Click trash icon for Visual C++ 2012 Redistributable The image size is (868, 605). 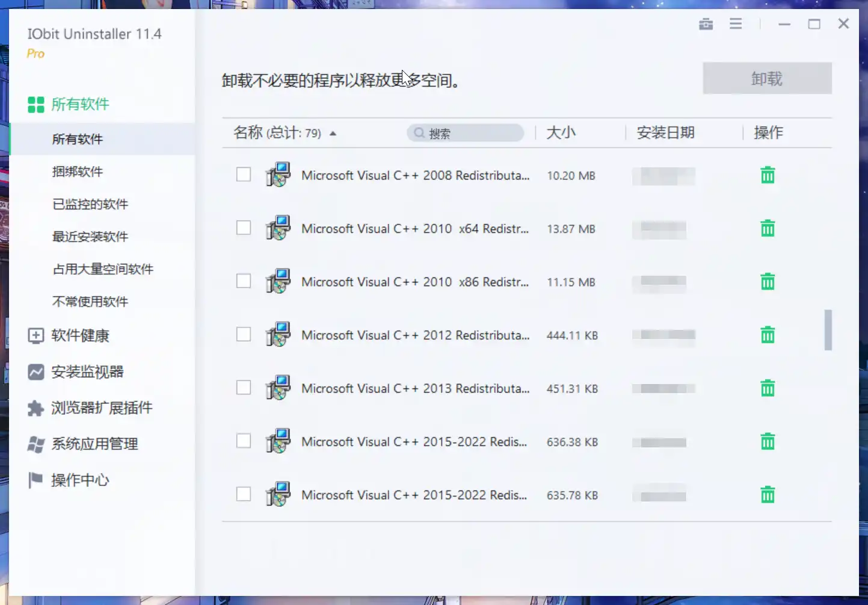[768, 335]
